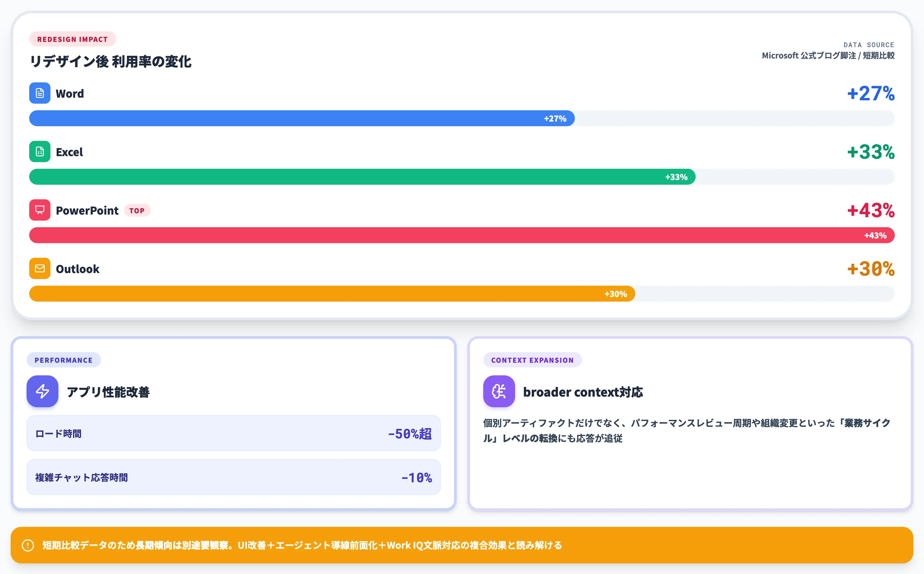Click the PERFORMANCE badge
This screenshot has height=574, width=924.
click(64, 360)
